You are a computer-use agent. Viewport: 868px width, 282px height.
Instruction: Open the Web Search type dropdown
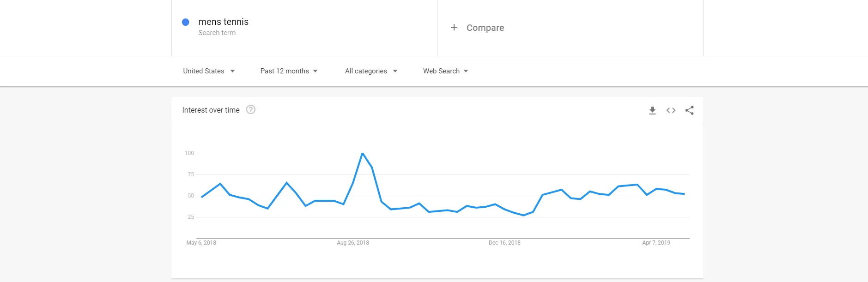pos(445,71)
